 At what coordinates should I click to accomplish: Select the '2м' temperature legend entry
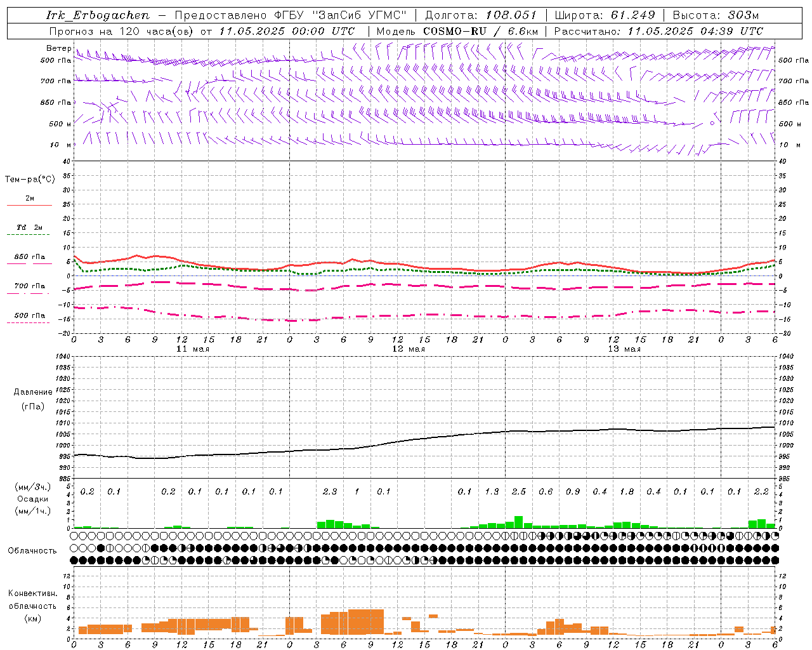pos(30,199)
